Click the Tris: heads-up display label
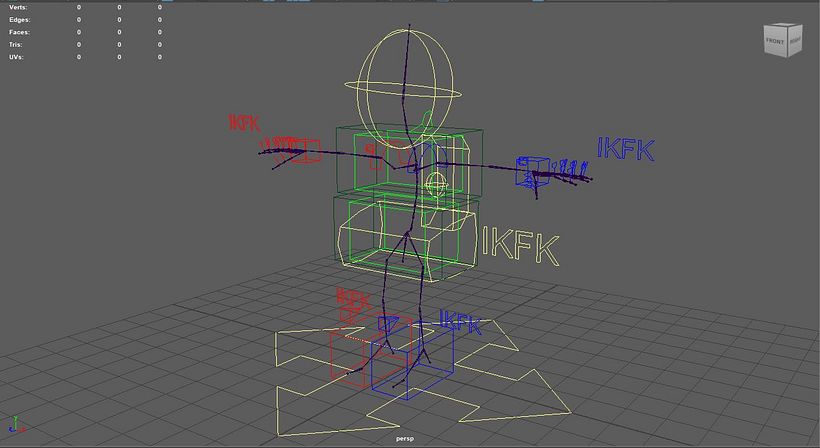The height and width of the screenshot is (448, 820). pos(16,45)
